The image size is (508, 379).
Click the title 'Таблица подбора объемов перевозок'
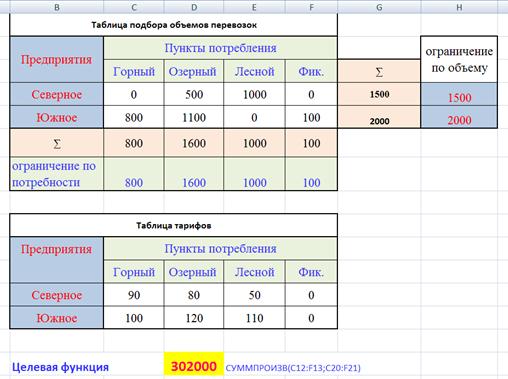tap(174, 25)
